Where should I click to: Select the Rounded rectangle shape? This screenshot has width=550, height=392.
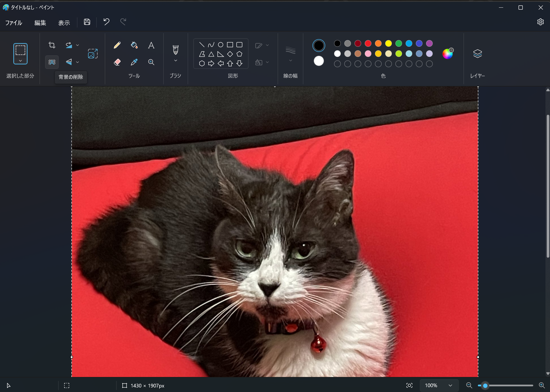pos(239,45)
